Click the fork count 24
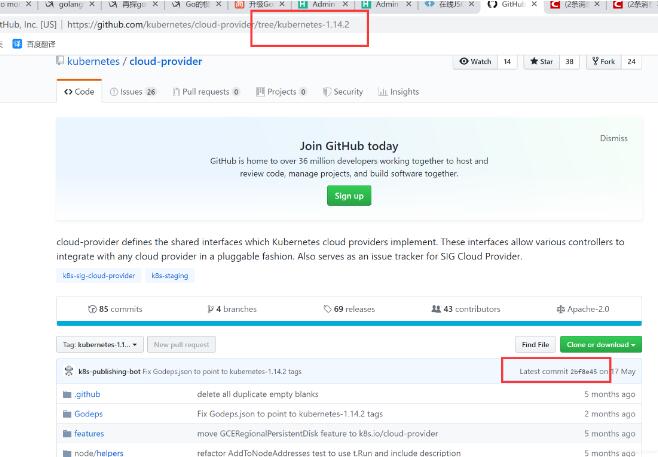Image resolution: width=658 pixels, height=457 pixels. pyautogui.click(x=631, y=61)
